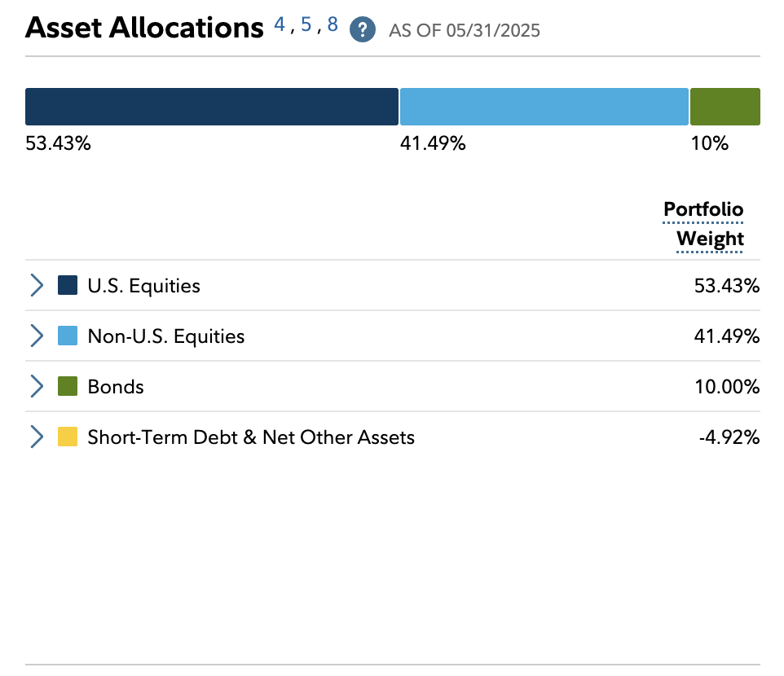This screenshot has height=676, width=784.
Task: Expand the U.S. Equities row
Action: coord(37,286)
